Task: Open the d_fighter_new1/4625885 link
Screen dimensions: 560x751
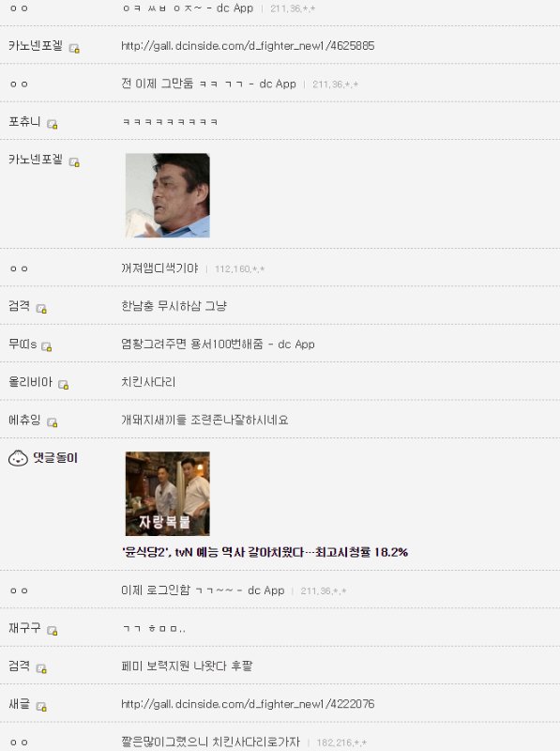Action: pos(248,46)
